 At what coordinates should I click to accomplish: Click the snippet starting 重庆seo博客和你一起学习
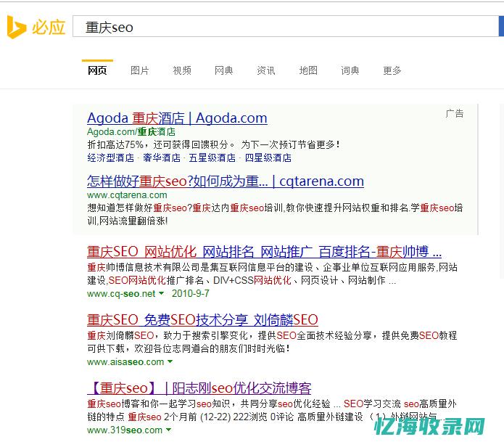coord(272,410)
